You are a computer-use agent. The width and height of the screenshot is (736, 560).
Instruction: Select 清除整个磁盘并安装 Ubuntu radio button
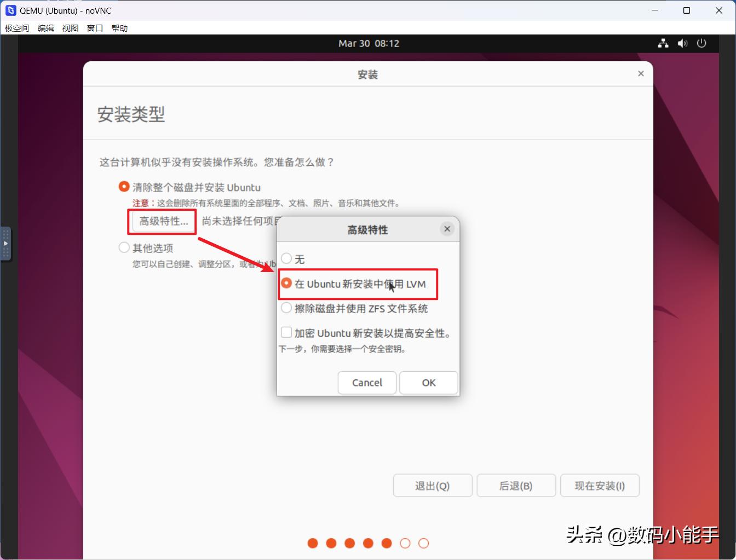tap(124, 187)
